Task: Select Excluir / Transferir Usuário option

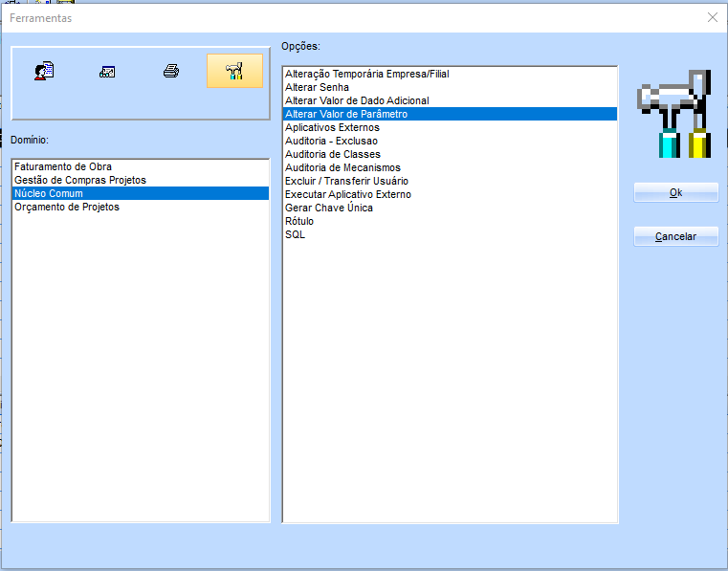Action: coord(347,181)
